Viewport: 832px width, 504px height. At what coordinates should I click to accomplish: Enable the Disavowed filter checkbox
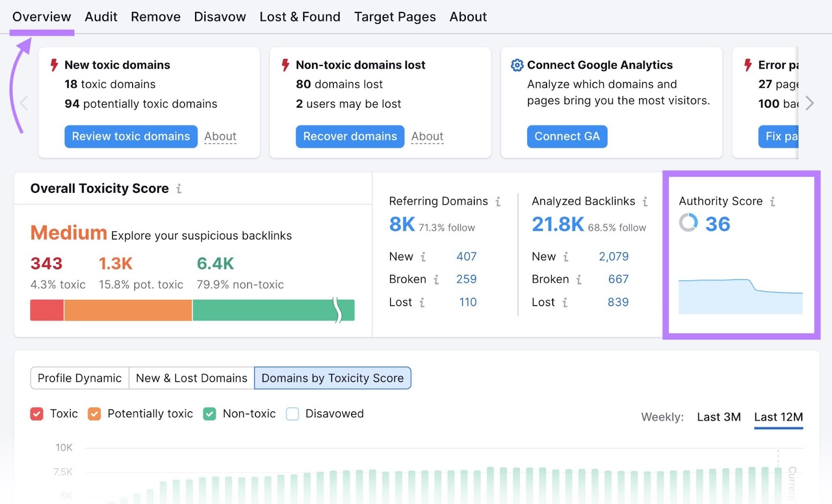click(292, 414)
